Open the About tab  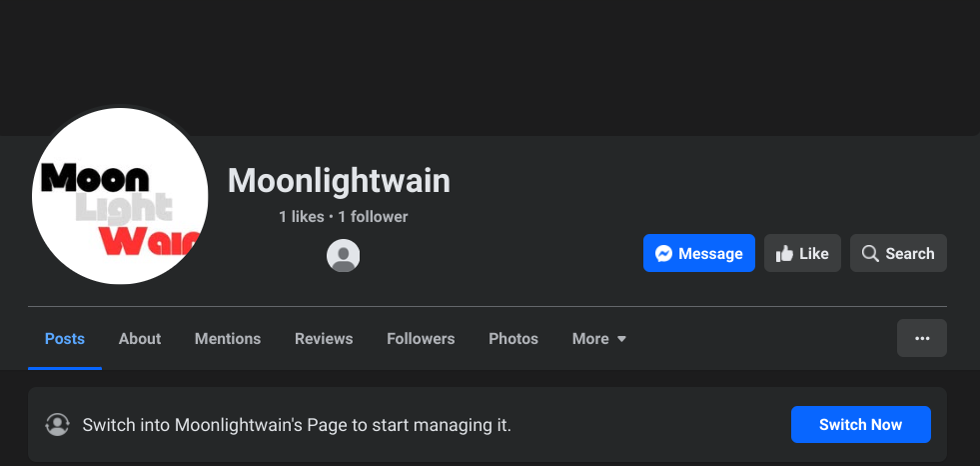(140, 339)
